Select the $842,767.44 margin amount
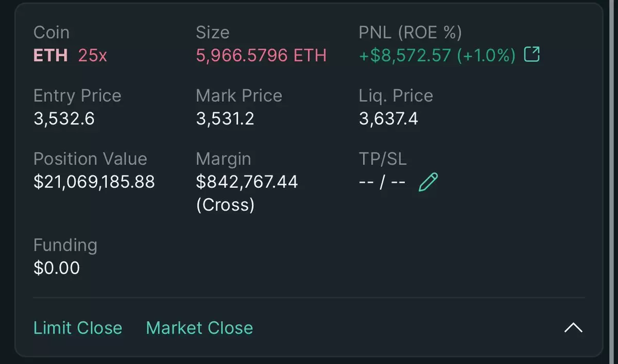The image size is (618, 364). click(247, 182)
